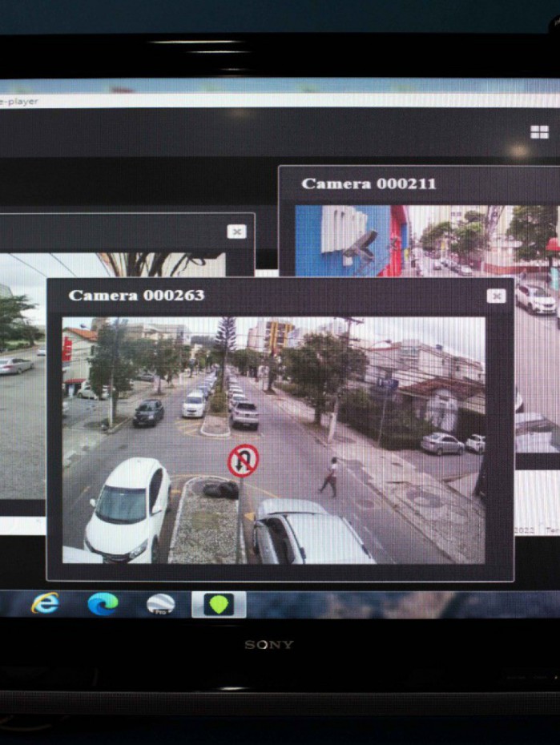Close the Camera 000263 window
This screenshot has width=560, height=745.
(496, 296)
